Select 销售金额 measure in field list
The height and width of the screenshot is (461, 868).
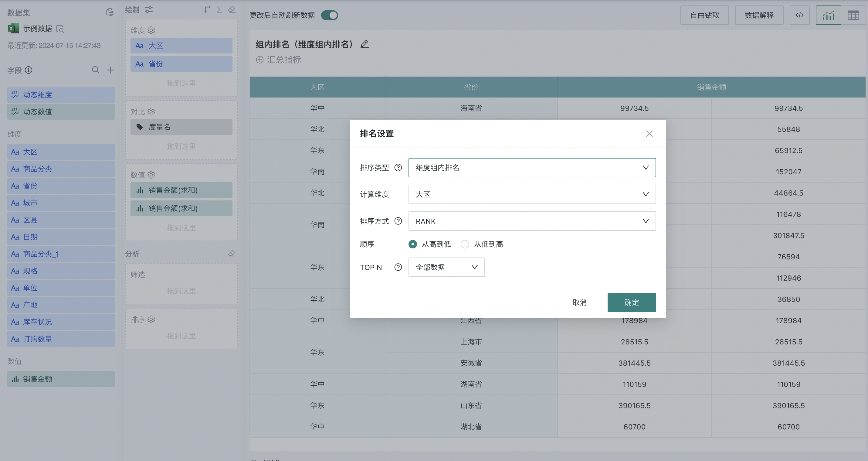click(61, 379)
